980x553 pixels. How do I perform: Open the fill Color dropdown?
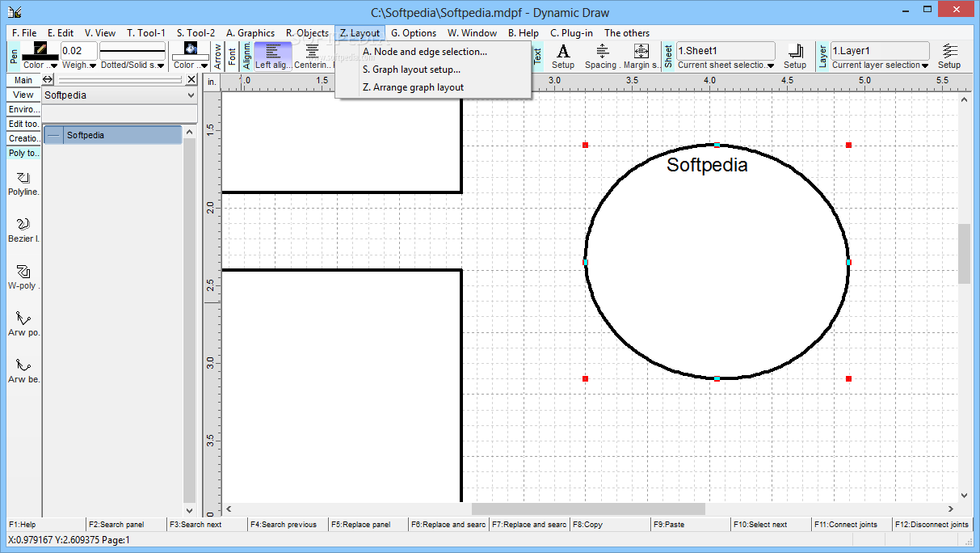(190, 65)
